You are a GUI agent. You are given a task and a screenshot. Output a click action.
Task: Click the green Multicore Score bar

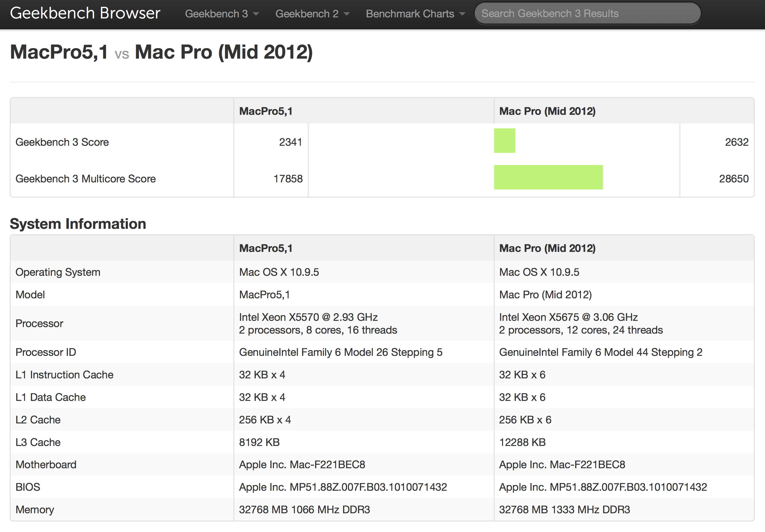(x=548, y=177)
